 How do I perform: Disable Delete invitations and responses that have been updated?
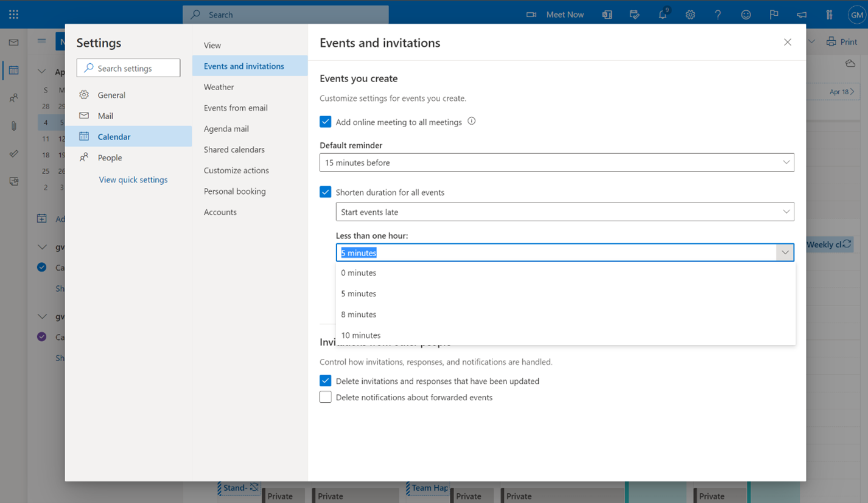[x=325, y=381]
